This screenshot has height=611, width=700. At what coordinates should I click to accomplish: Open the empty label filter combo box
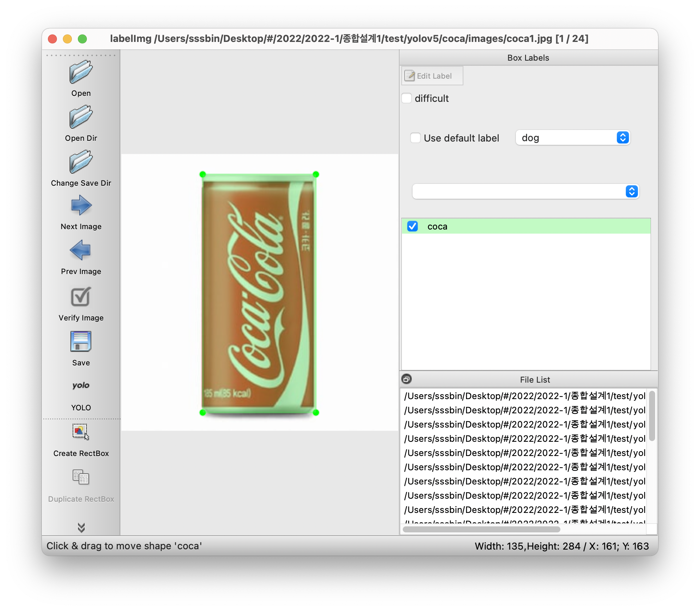click(526, 191)
